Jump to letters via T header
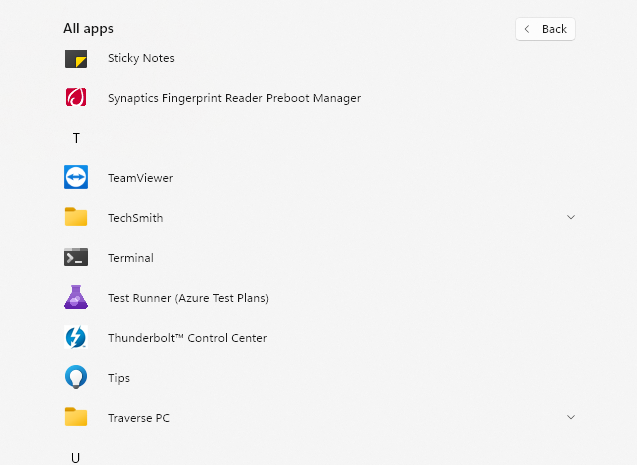The image size is (637, 465). tap(76, 138)
